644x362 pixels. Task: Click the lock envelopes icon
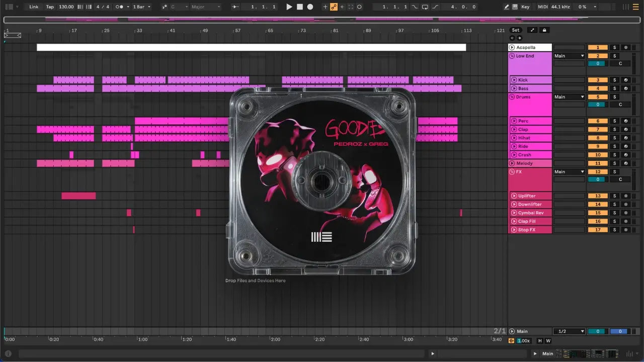click(x=544, y=30)
